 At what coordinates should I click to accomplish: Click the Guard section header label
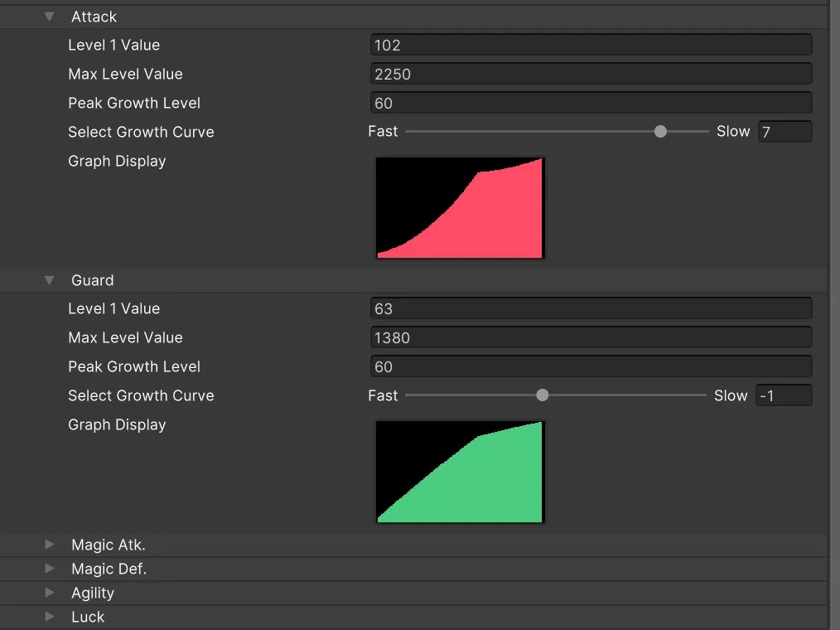92,280
